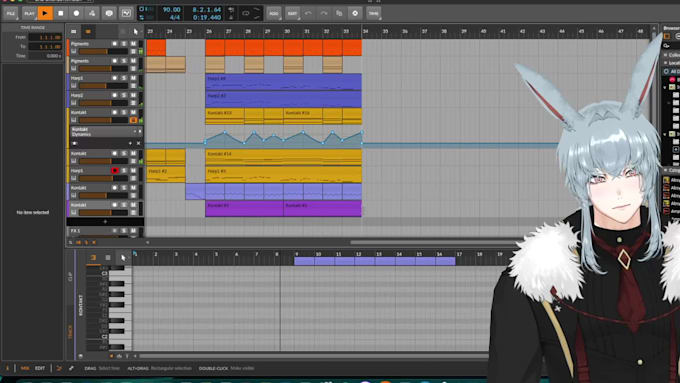Click the gear-like icon beside duplicate
The width and height of the screenshot is (680, 383).
coord(355,13)
